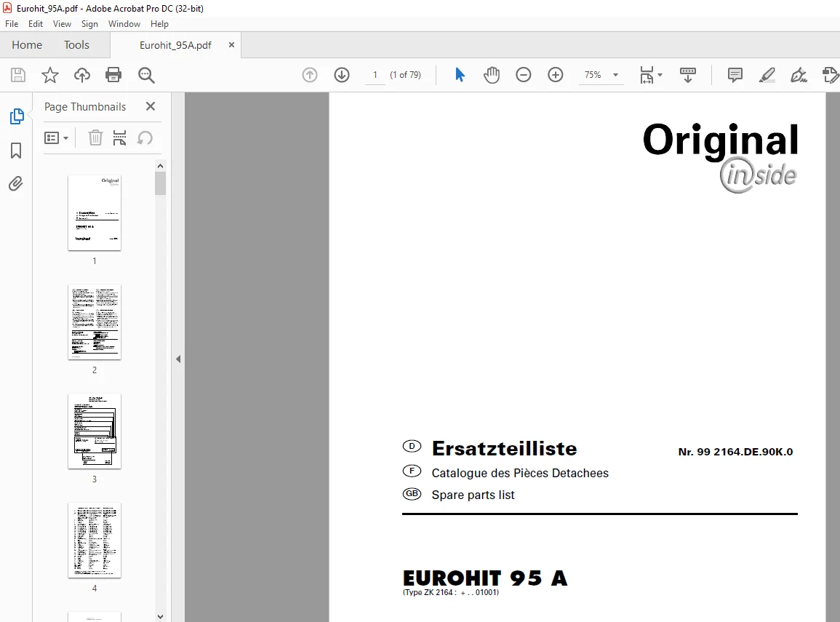Image resolution: width=840 pixels, height=622 pixels.
Task: Click 'Nr. 99 2164.DE.90K.0' document number
Action: 735,452
